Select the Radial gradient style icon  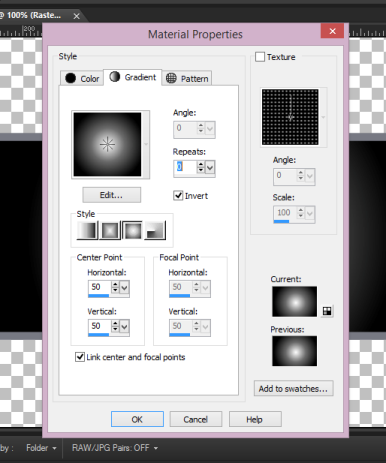pos(155,230)
